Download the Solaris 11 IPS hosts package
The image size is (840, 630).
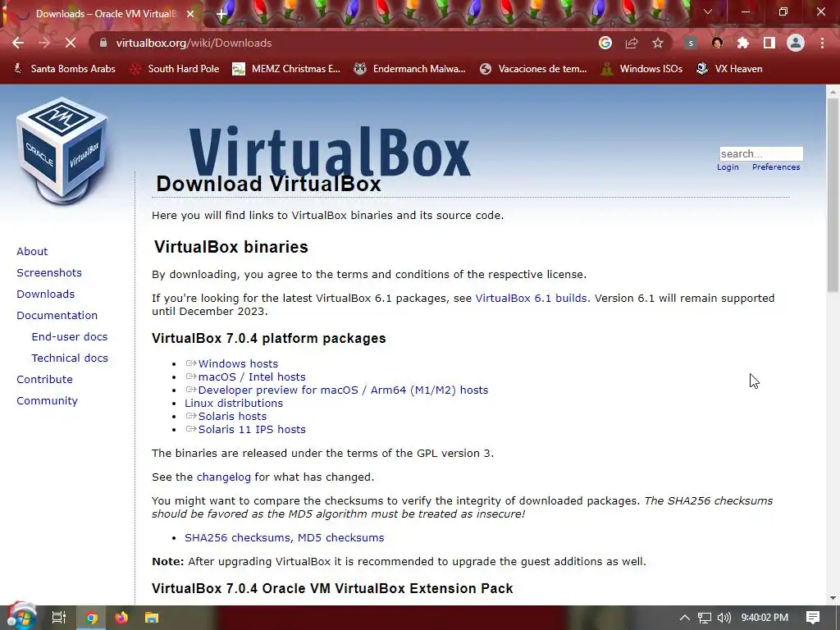245,429
